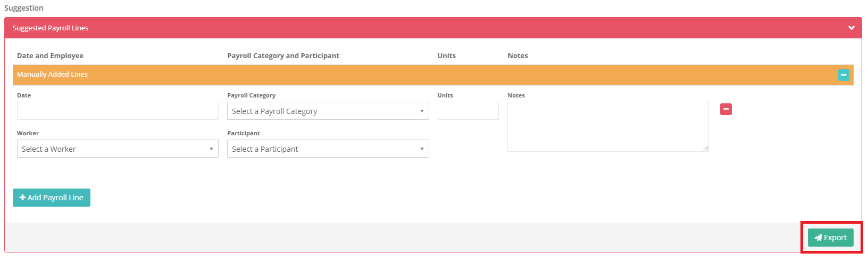This screenshot has height=261, width=868.
Task: Click into the Units input field
Action: point(468,111)
